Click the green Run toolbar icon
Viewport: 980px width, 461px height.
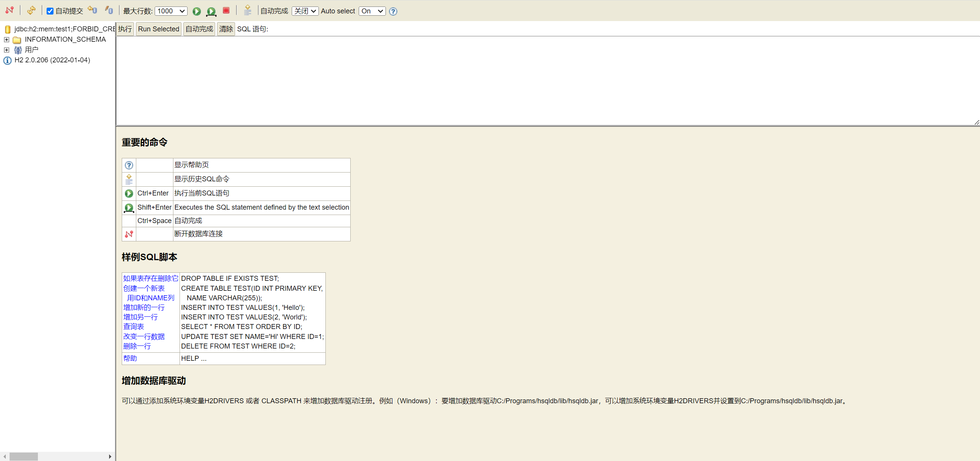(x=197, y=11)
